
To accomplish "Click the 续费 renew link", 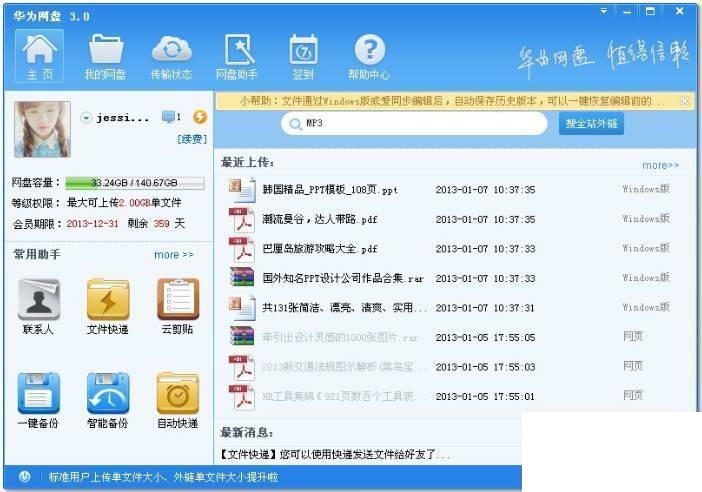I will [x=192, y=139].
